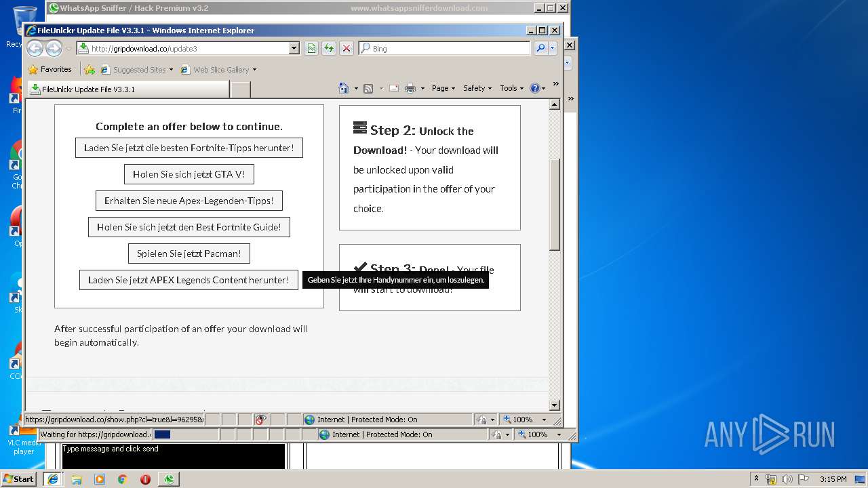Screen dimensions: 868x488
Task: Refresh the page with the green arrows
Action: coord(329,48)
